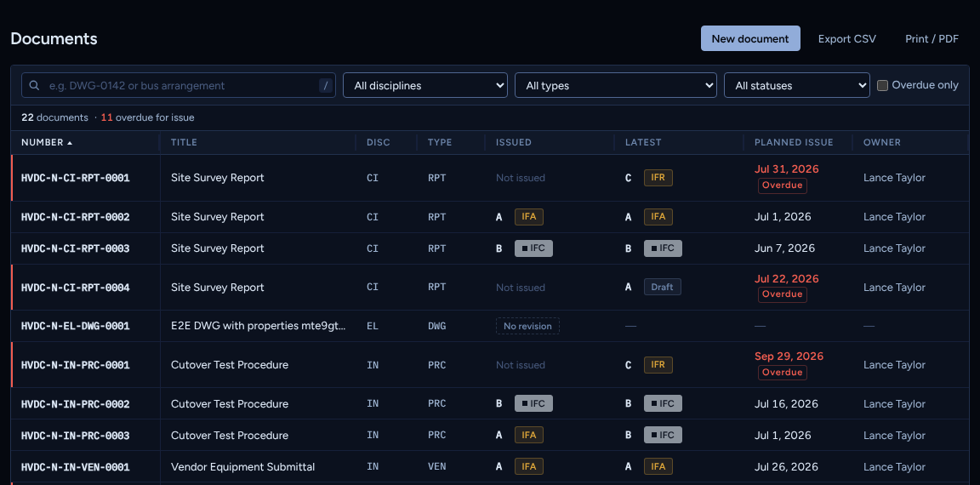Sort by the LATEST column header
Viewport: 980px width, 485px height.
point(643,142)
